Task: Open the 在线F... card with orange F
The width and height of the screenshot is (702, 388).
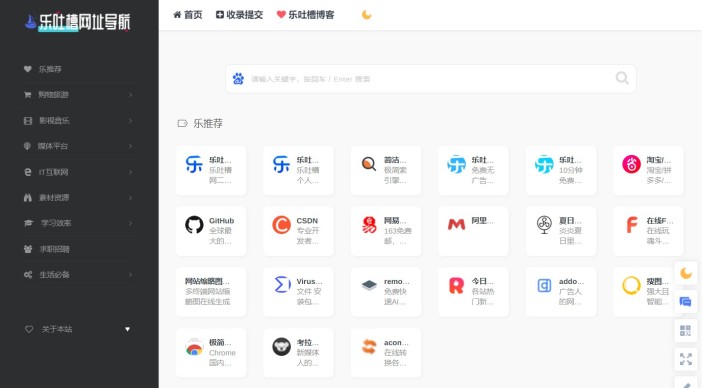Action: click(x=648, y=231)
